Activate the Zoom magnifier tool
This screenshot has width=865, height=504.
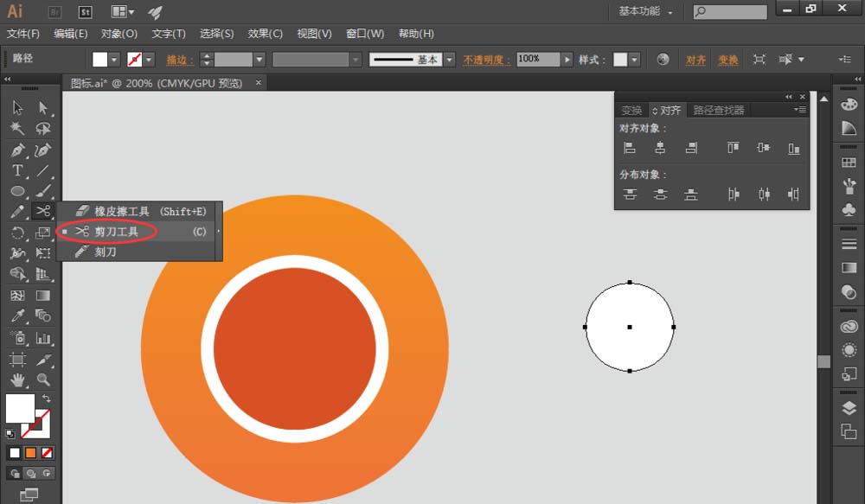click(43, 380)
